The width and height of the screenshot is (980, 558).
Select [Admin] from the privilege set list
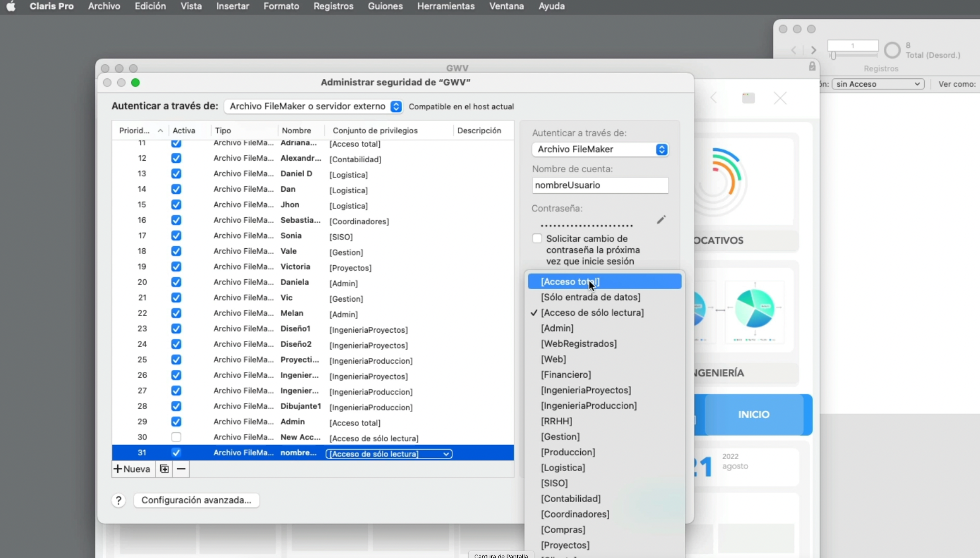557,328
